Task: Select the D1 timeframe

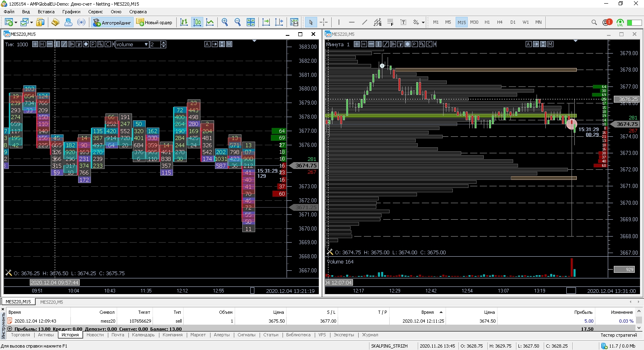Action: (x=513, y=23)
